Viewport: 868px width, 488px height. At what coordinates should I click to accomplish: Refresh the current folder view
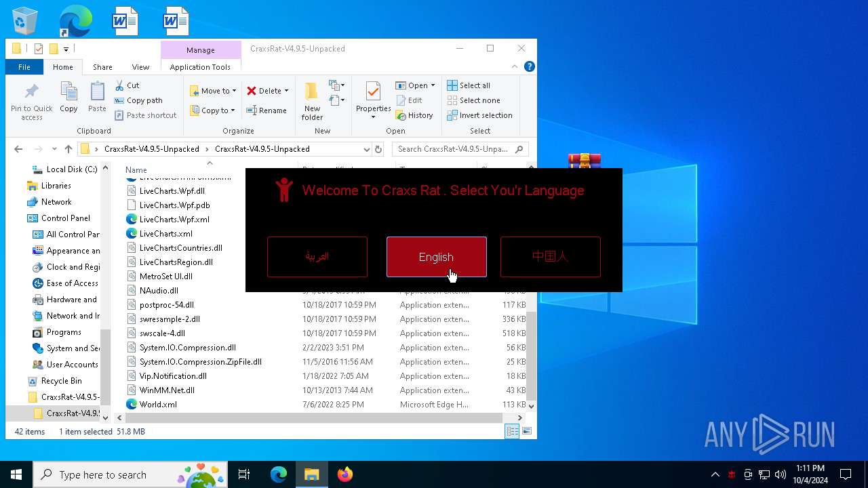pyautogui.click(x=378, y=149)
